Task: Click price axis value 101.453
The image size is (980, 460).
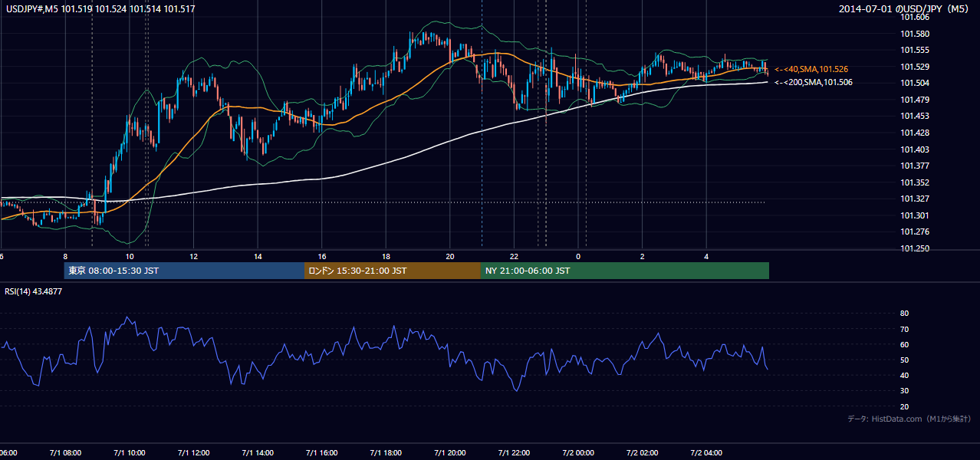Action: point(915,116)
